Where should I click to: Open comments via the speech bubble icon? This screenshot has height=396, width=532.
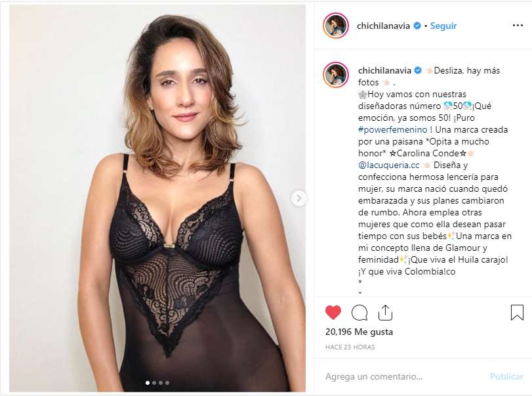359,313
